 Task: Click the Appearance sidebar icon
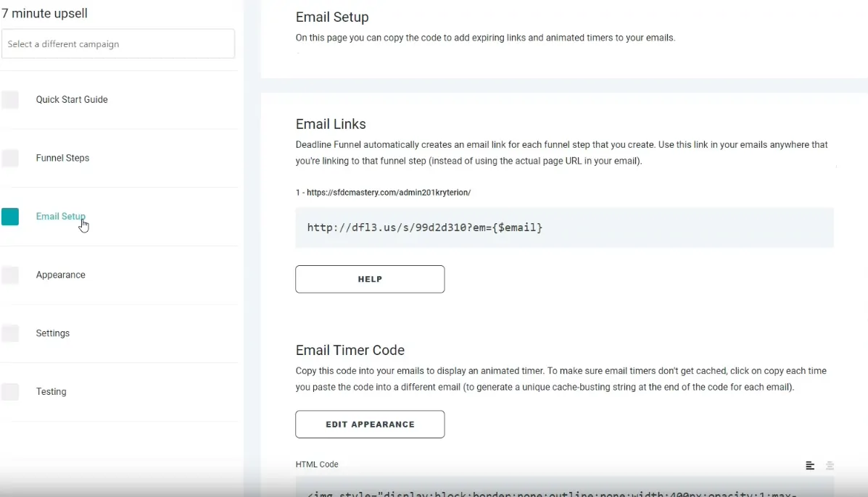[x=10, y=275]
